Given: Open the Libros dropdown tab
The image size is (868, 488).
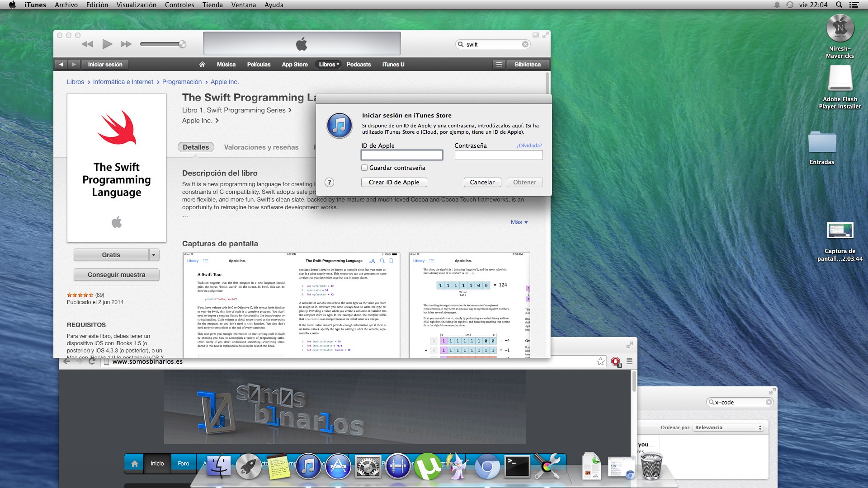Looking at the screenshot, I should pyautogui.click(x=328, y=65).
